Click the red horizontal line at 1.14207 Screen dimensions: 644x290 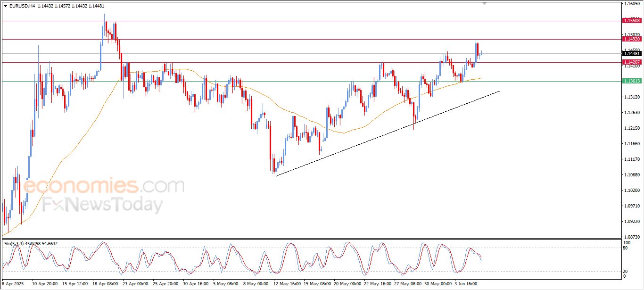pos(311,62)
